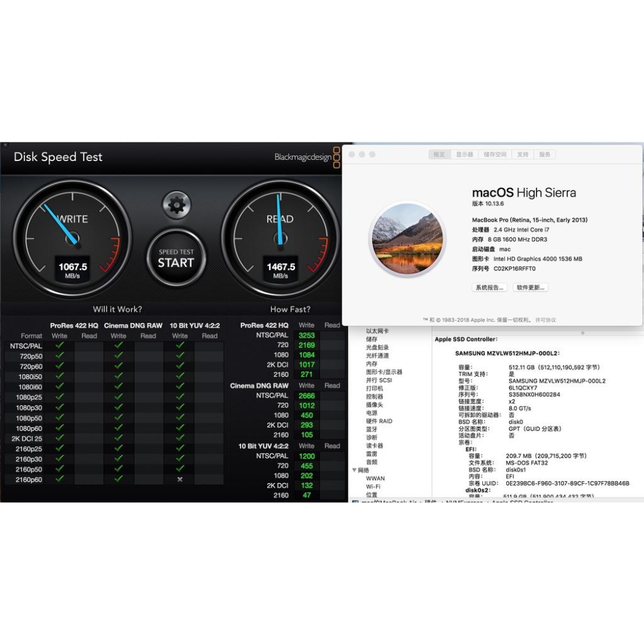
Task: Click the macOS High Sierra artwork
Action: tap(408, 239)
